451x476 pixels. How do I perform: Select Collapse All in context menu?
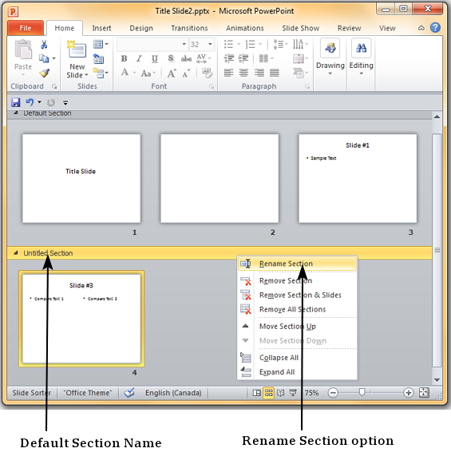297,358
